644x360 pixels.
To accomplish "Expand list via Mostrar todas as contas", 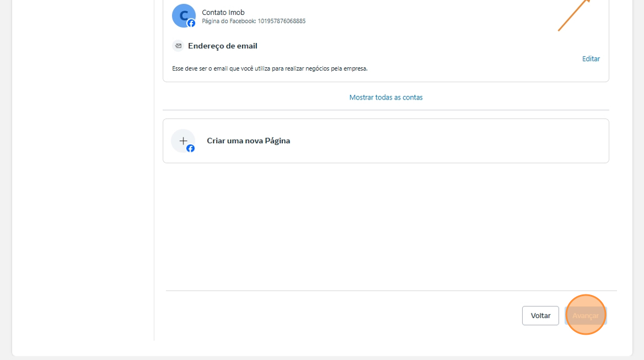I will (x=386, y=97).
